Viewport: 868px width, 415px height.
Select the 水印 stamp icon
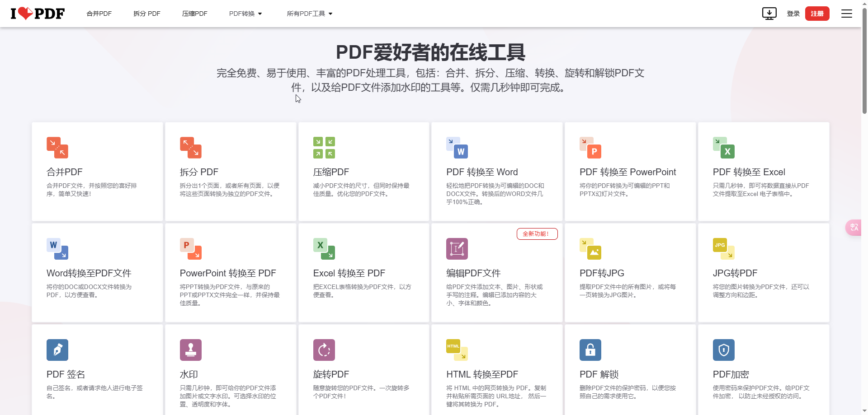(191, 350)
